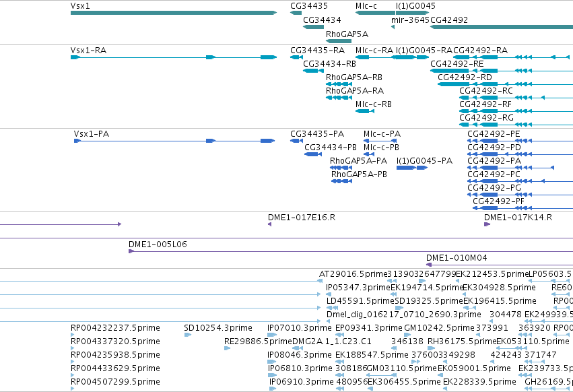Click the Mlc-c-RB transcript

click(x=365, y=111)
